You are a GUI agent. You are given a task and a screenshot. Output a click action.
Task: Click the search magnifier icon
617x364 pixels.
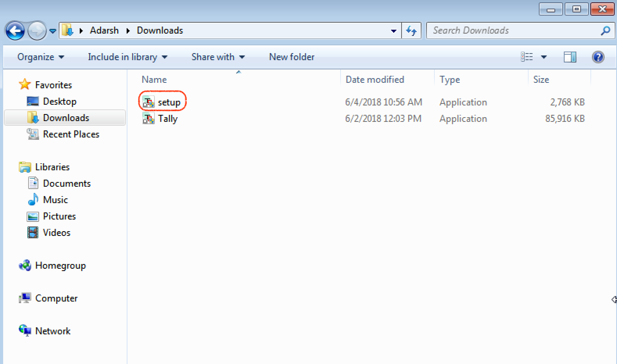coord(605,30)
